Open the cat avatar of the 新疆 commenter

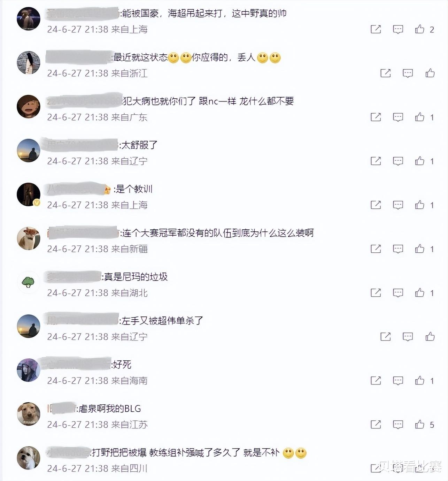coord(29,238)
